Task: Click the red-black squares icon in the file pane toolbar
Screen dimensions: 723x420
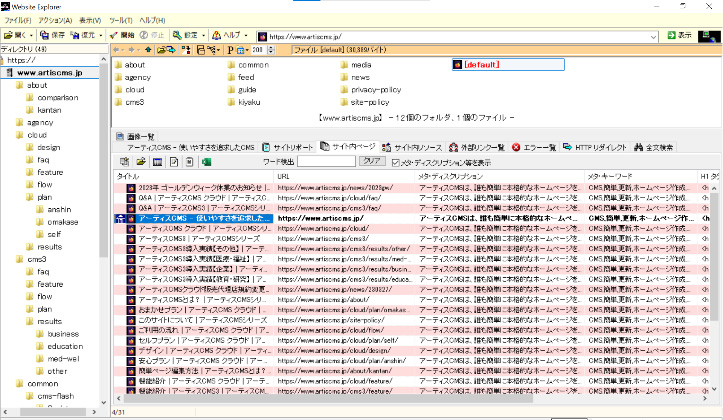Action: [x=186, y=50]
